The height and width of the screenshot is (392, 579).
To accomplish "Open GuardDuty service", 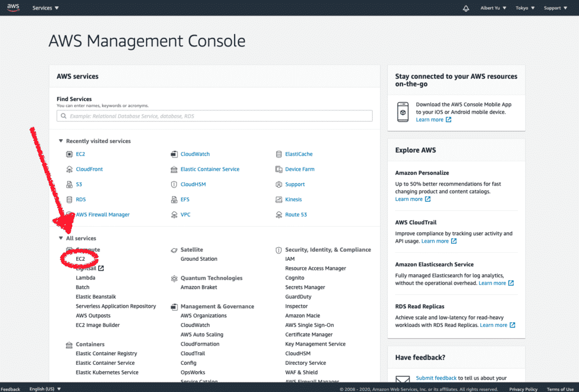I will tap(298, 296).
